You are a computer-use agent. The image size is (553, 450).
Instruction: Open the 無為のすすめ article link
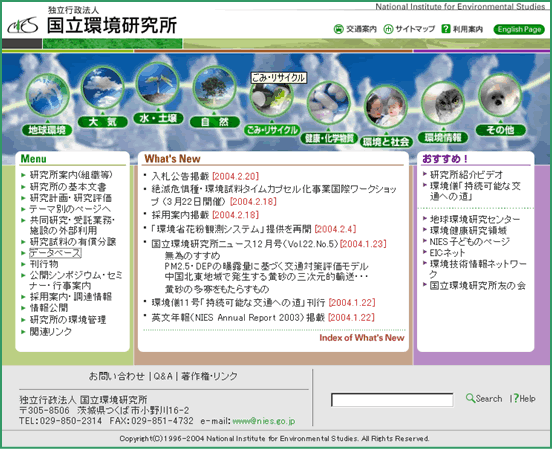click(193, 256)
